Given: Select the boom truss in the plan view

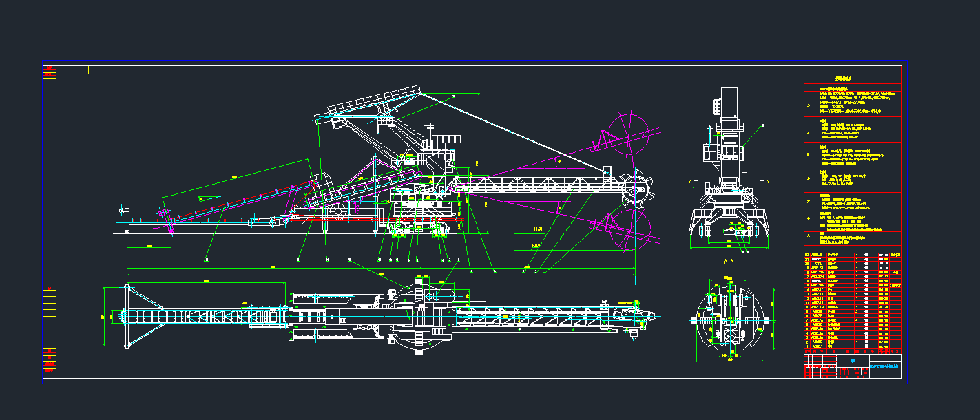Looking at the screenshot, I should coord(530,317).
